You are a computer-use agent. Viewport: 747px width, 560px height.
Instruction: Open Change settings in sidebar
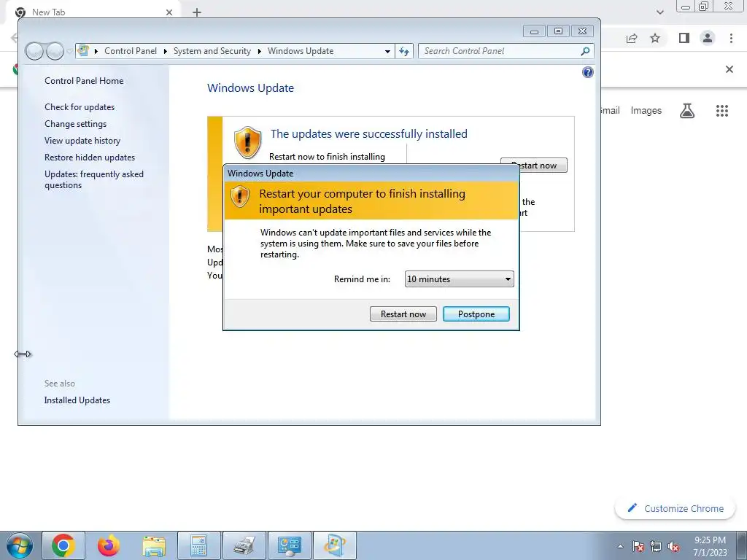tap(75, 124)
